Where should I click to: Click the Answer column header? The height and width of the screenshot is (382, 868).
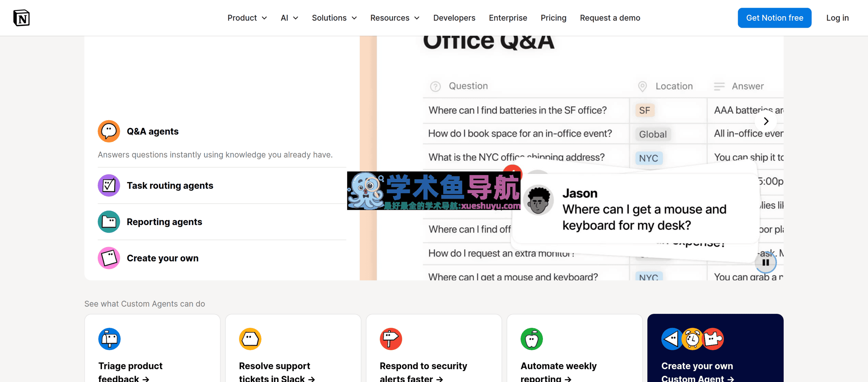coord(747,86)
